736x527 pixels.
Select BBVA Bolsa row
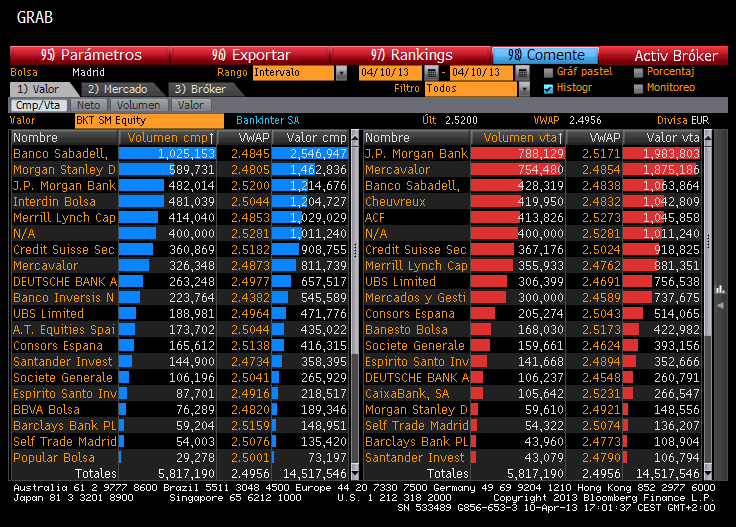[180, 410]
